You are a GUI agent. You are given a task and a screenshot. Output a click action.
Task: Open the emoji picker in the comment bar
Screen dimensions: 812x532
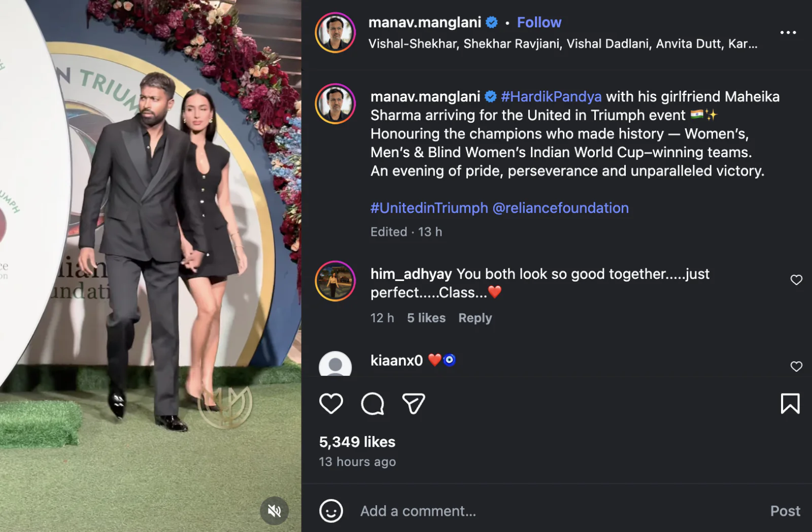point(332,511)
